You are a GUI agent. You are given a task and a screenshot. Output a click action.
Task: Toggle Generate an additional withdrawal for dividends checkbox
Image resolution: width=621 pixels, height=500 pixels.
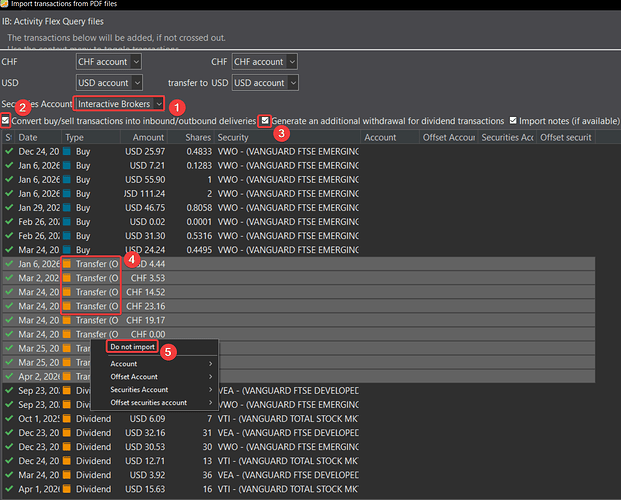point(264,121)
